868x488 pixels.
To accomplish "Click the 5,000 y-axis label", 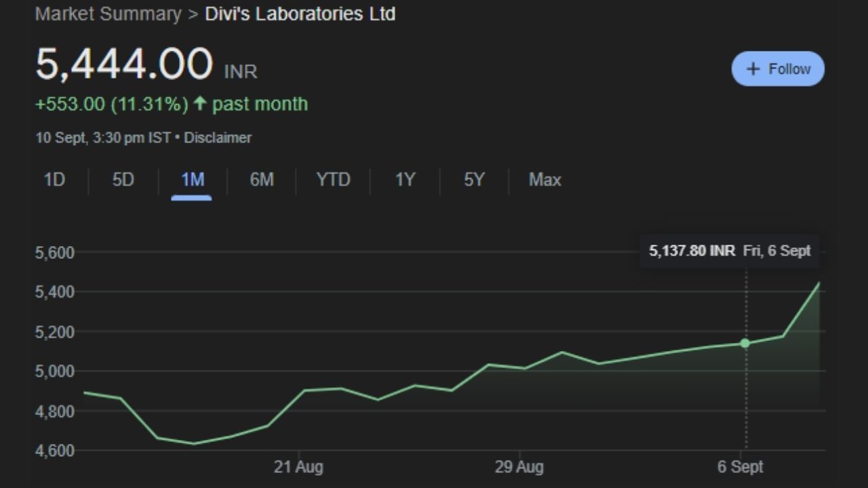I will click(x=54, y=371).
